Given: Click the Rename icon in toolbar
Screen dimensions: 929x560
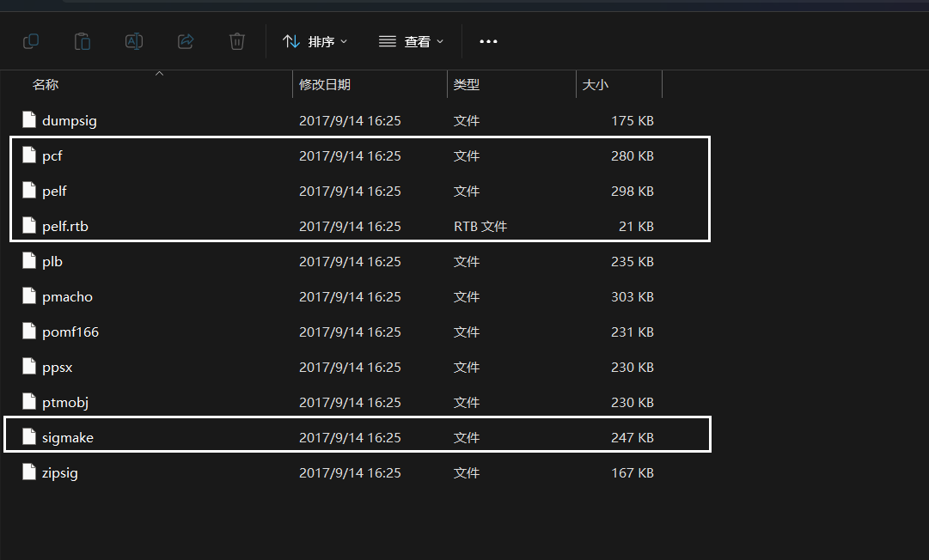Looking at the screenshot, I should (x=134, y=41).
